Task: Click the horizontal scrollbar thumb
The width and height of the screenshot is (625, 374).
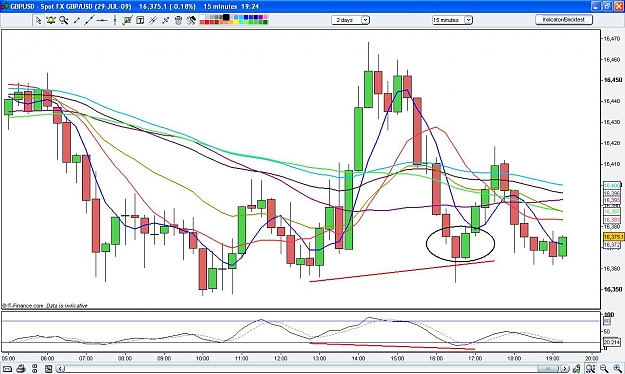Action: tap(548, 368)
